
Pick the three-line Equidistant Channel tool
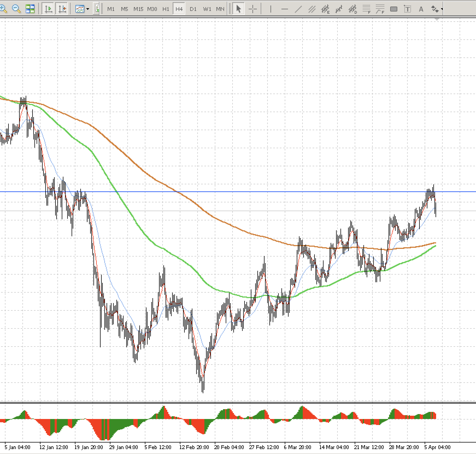tap(312, 9)
